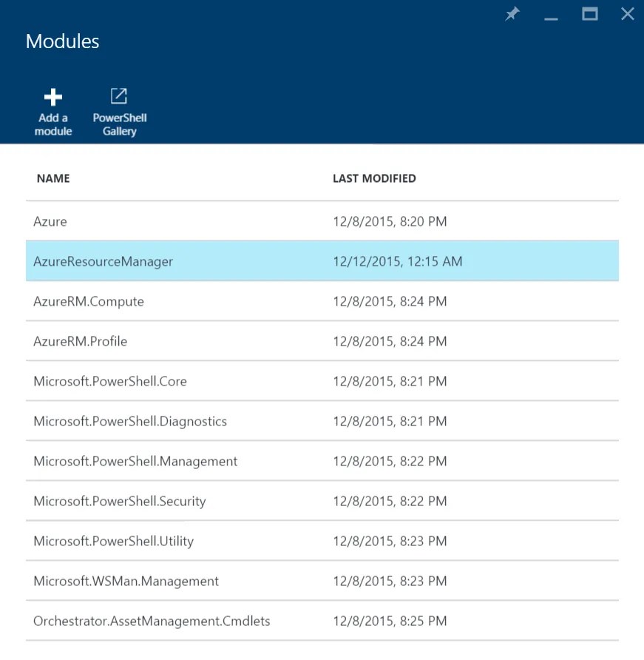Click the 12/8/2015, 8:20 PM date cell

(390, 221)
